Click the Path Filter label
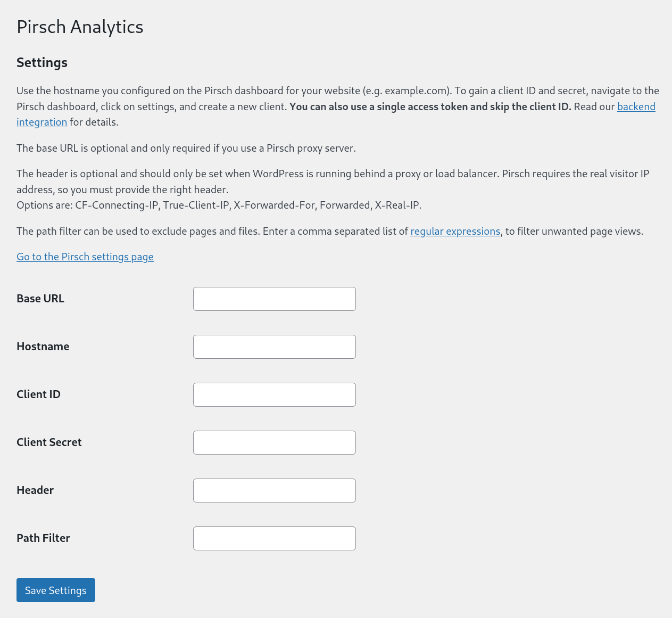Viewport: 672px width, 618px height. pyautogui.click(x=43, y=538)
